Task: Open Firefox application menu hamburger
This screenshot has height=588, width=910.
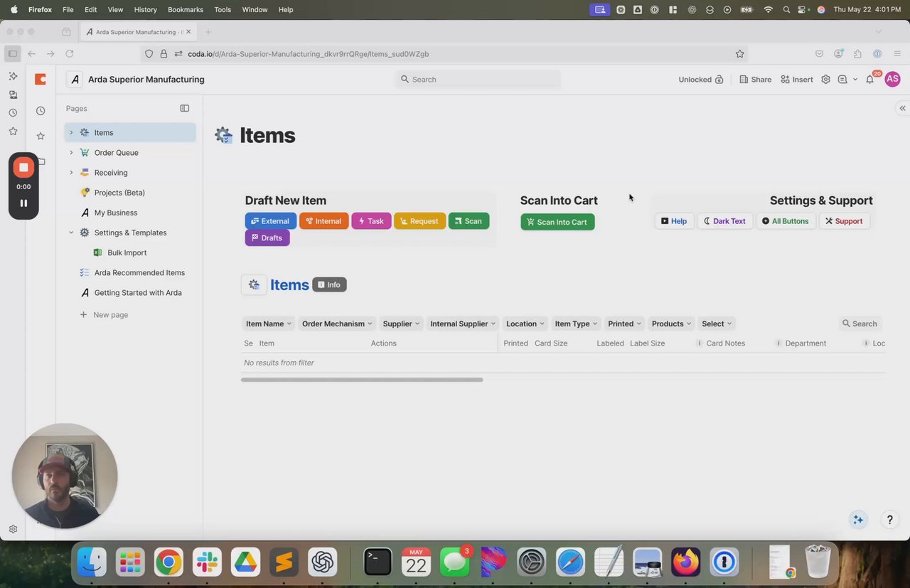Action: pos(897,54)
